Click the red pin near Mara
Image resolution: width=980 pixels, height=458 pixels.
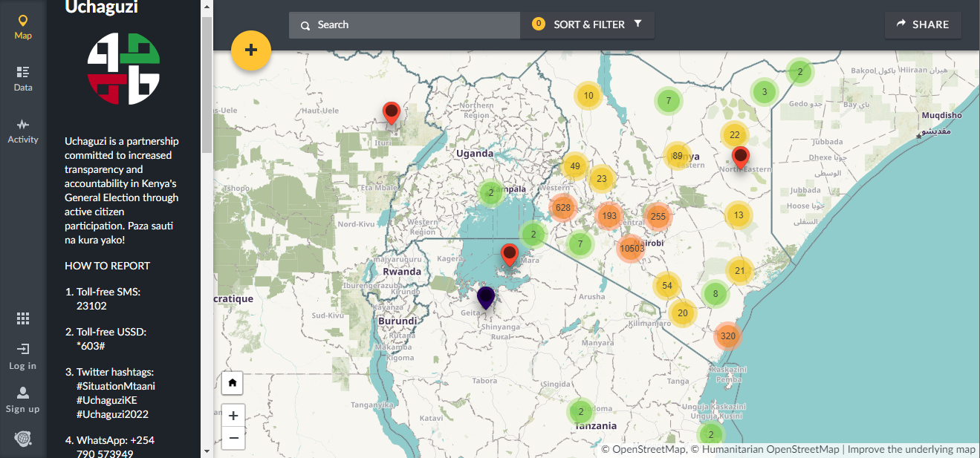[x=509, y=255]
